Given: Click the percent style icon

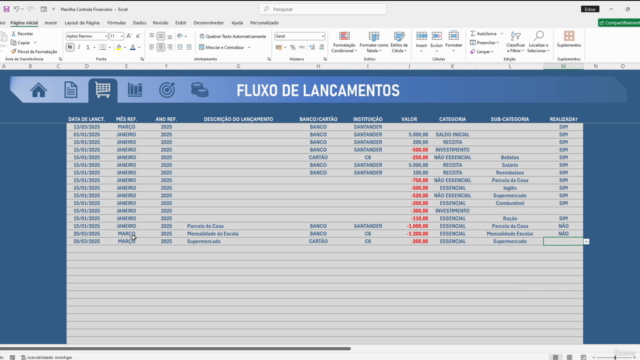Looking at the screenshot, I should click(293, 47).
